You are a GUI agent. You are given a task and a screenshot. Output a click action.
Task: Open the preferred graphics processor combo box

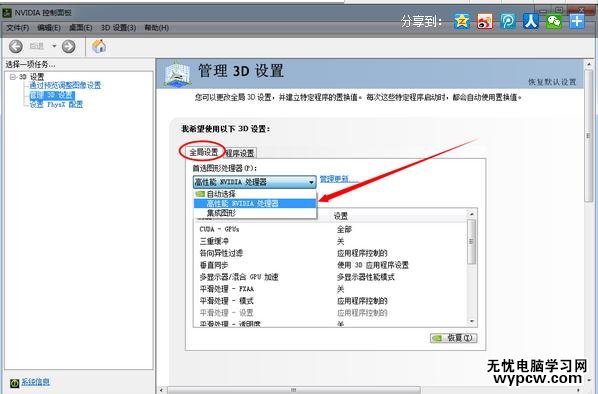point(255,182)
